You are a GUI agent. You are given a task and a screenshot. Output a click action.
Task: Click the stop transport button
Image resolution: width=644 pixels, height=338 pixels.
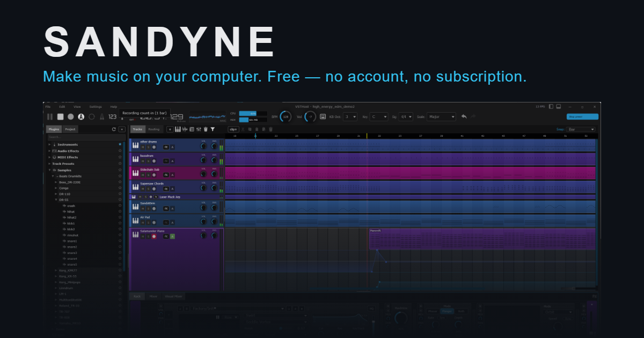(61, 116)
